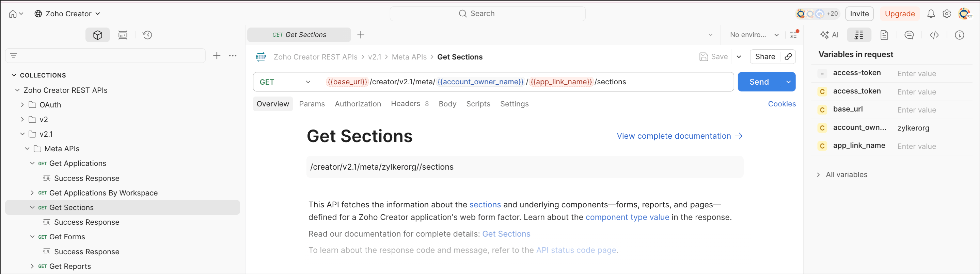The width and height of the screenshot is (980, 274).
Task: Open the Comments icon in right sidebar
Action: [909, 35]
